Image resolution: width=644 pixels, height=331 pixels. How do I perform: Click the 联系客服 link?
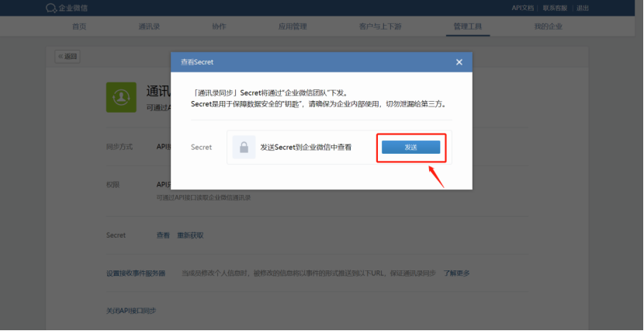pos(555,8)
